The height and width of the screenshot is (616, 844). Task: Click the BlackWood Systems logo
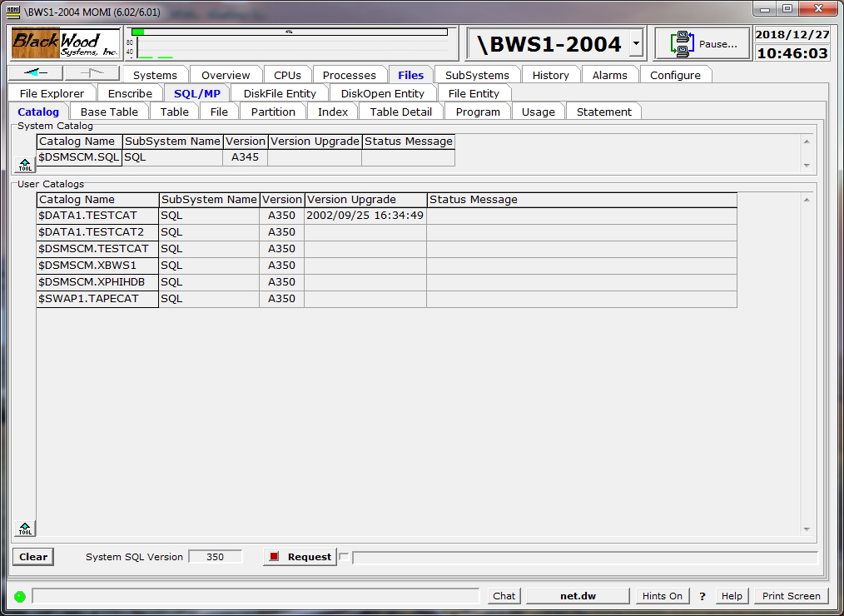coord(66,43)
